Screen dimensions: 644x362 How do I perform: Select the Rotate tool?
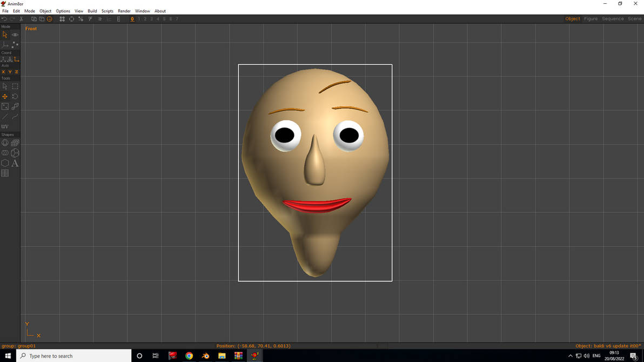click(15, 97)
